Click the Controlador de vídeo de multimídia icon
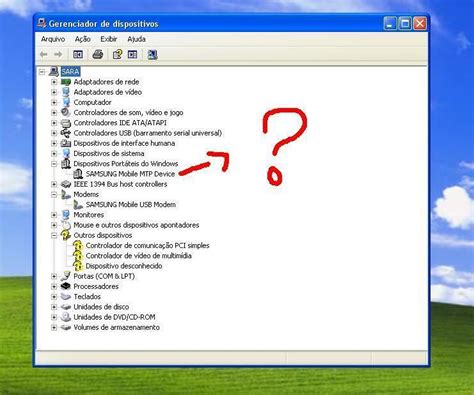The image size is (474, 395). (x=78, y=256)
